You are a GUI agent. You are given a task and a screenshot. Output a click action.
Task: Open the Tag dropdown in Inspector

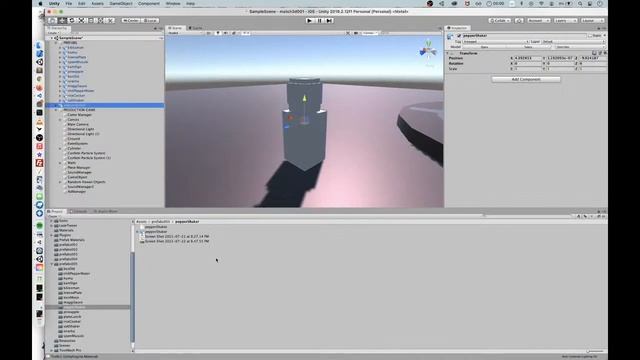coord(496,42)
